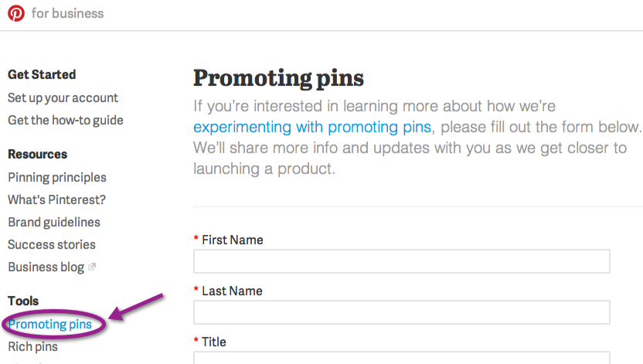View Brand guidelines page
Screen dimensions: 643x364
pyautogui.click(x=54, y=222)
